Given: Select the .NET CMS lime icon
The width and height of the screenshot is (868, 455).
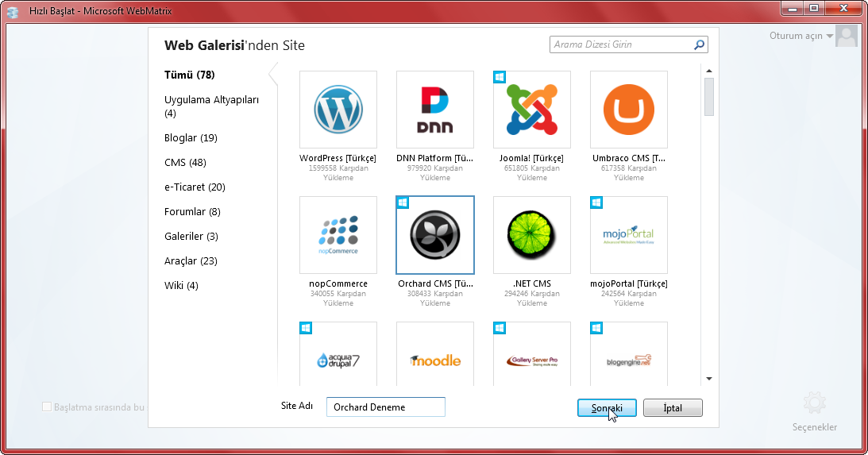Looking at the screenshot, I should tap(532, 235).
